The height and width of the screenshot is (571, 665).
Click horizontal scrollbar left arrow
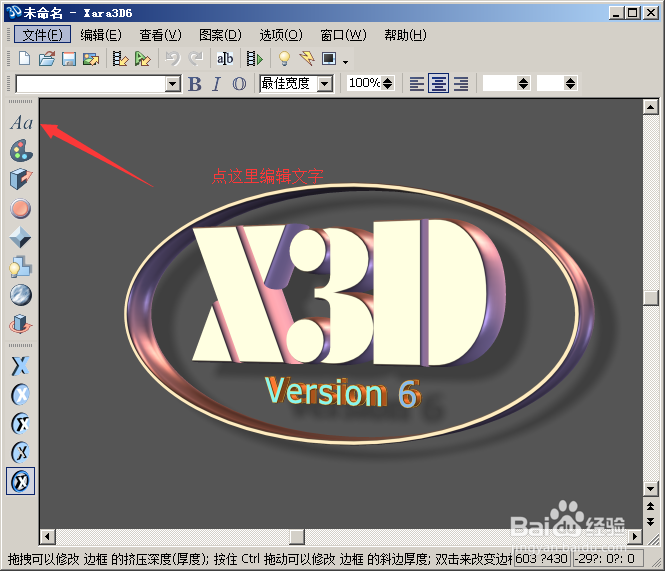tap(47, 537)
